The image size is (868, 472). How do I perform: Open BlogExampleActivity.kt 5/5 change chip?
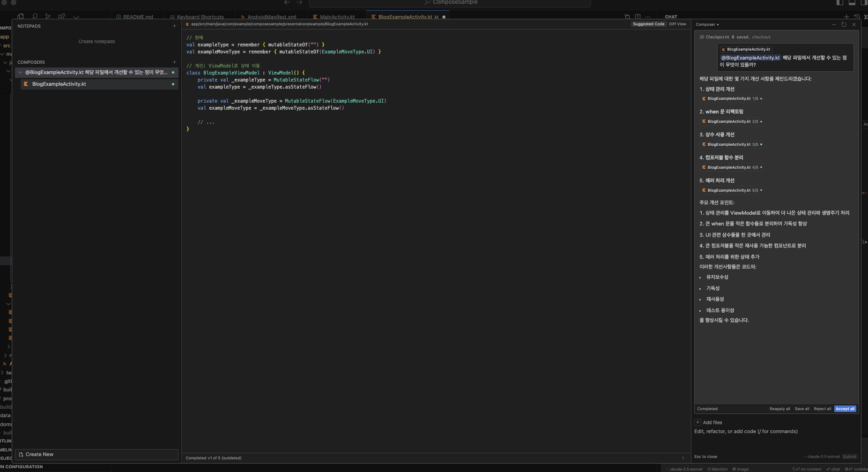pos(732,190)
